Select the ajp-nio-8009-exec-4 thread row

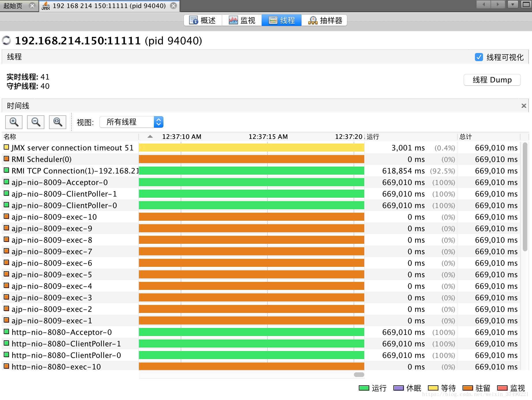(261, 286)
